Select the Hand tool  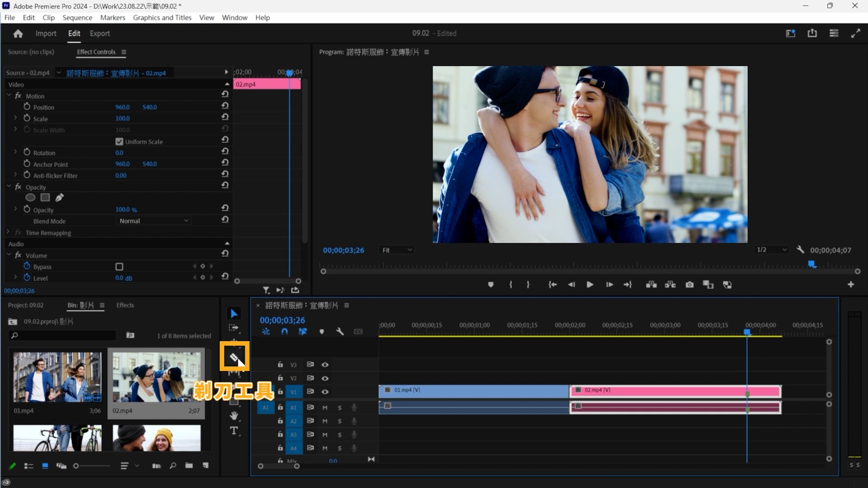point(234,416)
